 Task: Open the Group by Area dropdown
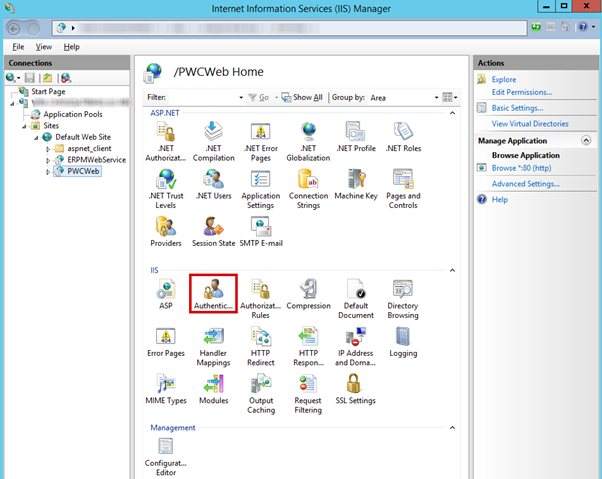(x=436, y=97)
